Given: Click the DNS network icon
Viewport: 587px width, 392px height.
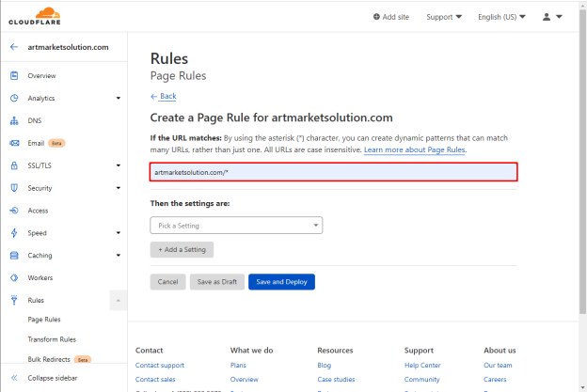Looking at the screenshot, I should pyautogui.click(x=14, y=120).
